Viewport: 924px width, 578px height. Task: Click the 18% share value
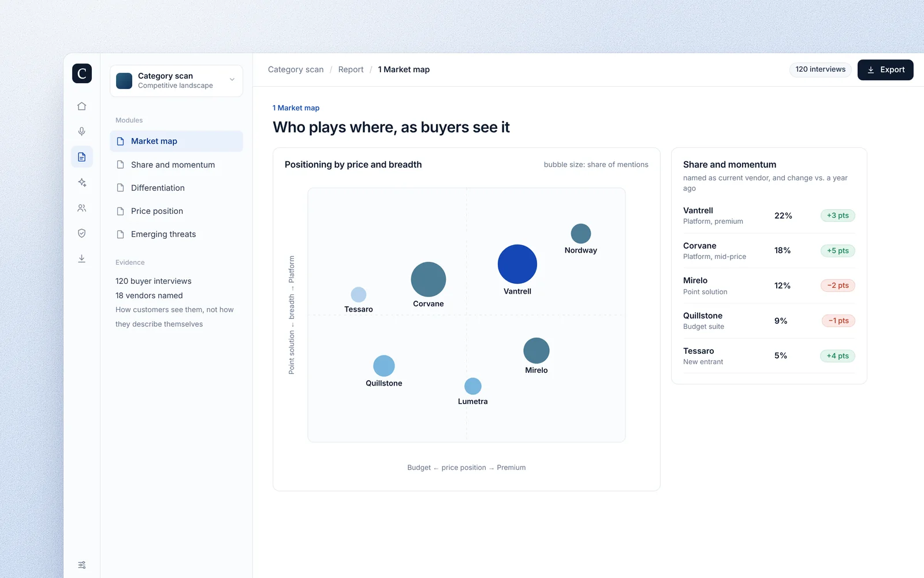783,250
